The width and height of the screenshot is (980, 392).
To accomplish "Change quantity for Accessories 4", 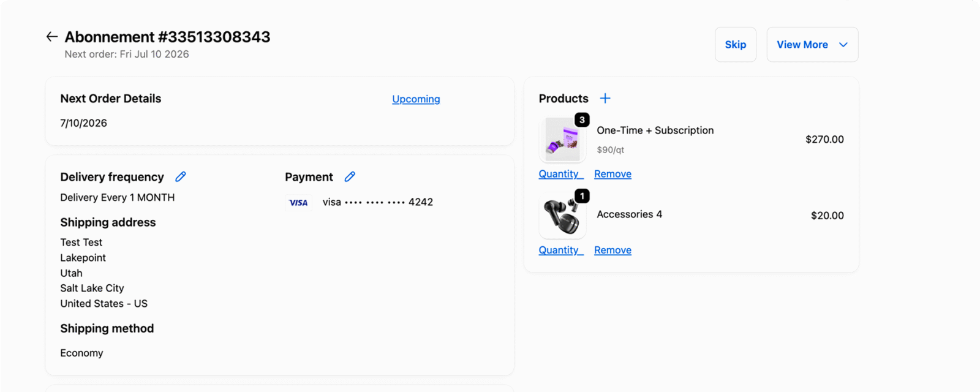I will [x=561, y=250].
